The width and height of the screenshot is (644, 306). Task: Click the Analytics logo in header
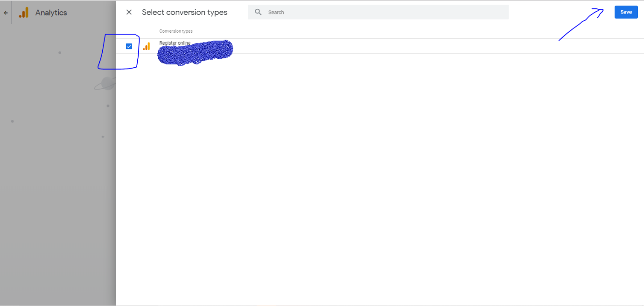tap(24, 13)
